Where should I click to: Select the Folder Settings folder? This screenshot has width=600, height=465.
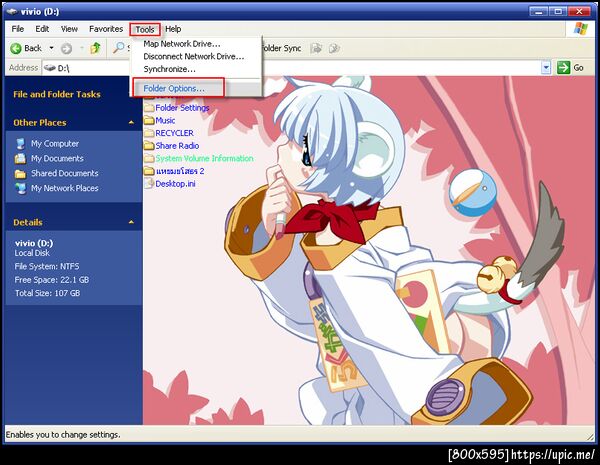pos(177,108)
